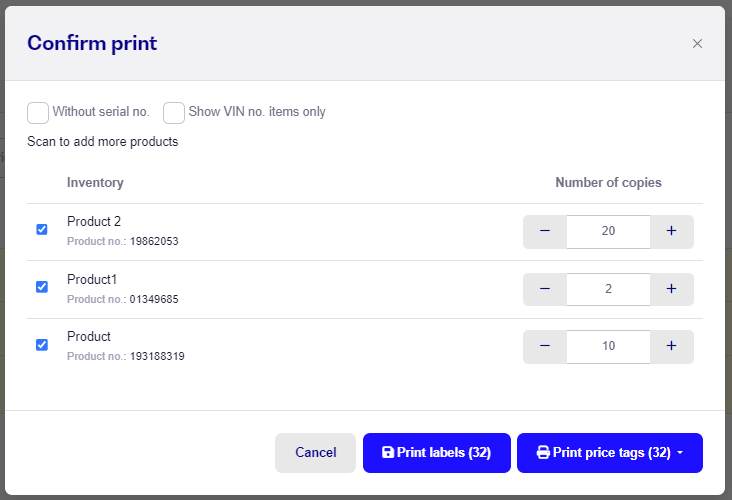
Task: Select Product 2 inventory name
Action: pyautogui.click(x=94, y=221)
